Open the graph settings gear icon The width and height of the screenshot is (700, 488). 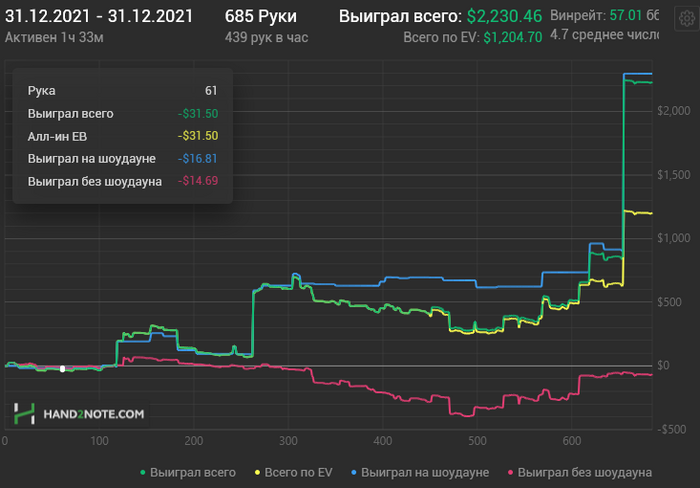point(687,19)
